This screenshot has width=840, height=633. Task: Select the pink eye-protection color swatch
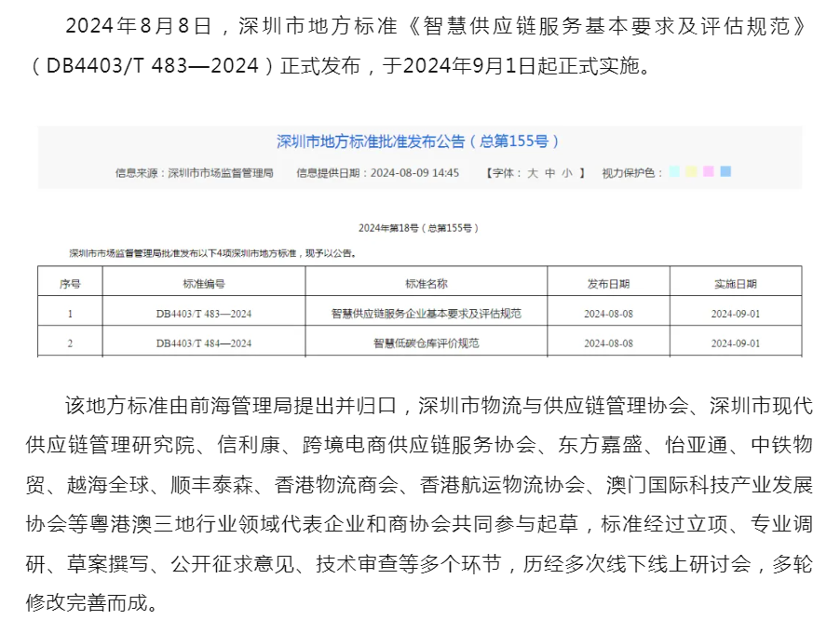coord(709,171)
